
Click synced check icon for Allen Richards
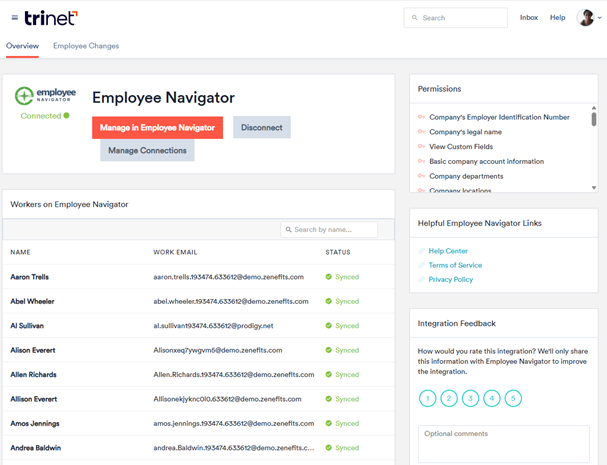point(329,374)
